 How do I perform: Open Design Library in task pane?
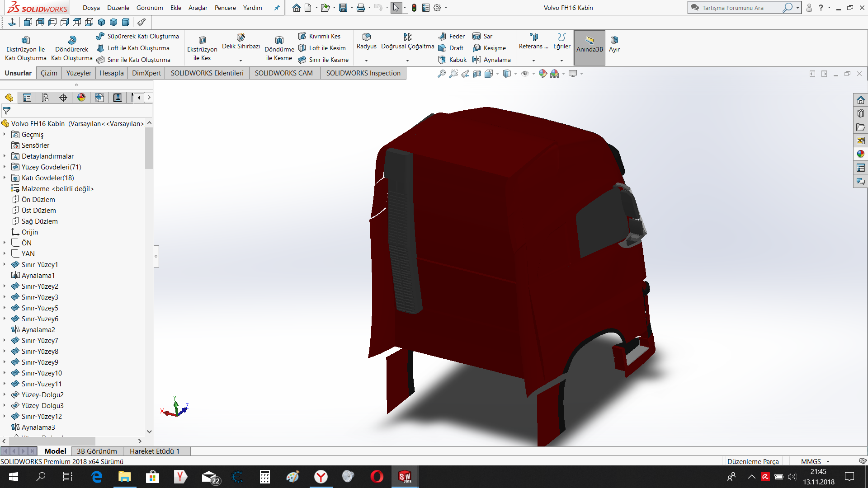pos(860,113)
